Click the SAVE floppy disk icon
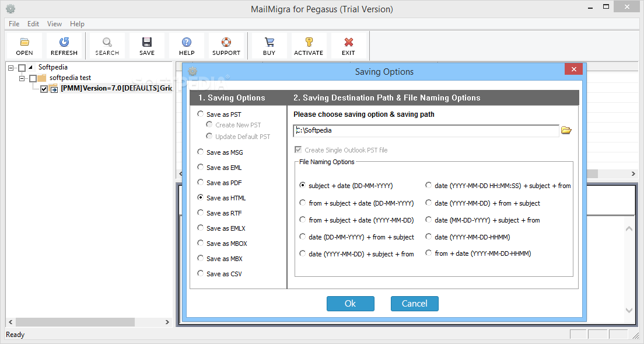 coord(146,42)
